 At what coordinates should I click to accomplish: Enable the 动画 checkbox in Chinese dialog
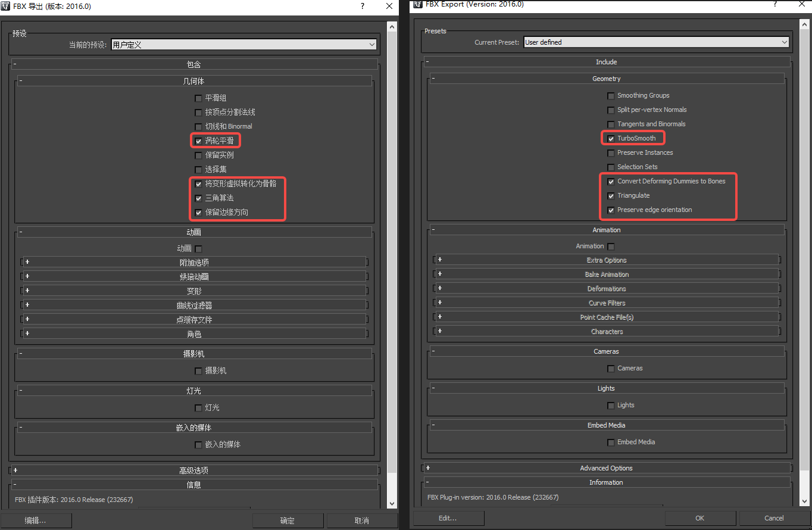pyautogui.click(x=198, y=249)
